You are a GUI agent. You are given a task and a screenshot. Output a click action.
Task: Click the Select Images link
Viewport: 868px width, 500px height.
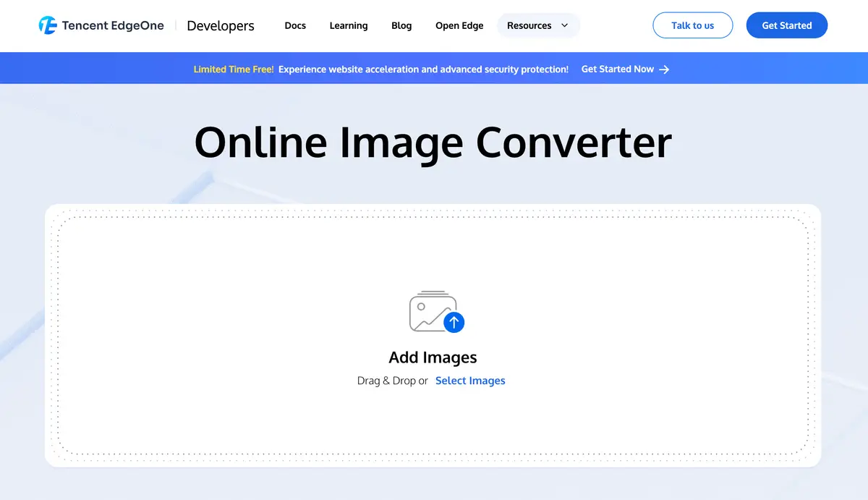point(470,381)
